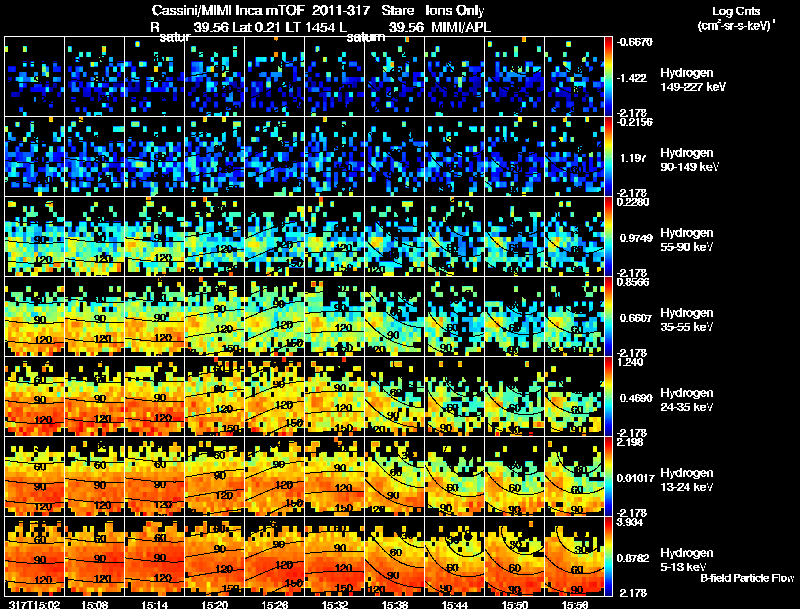Click the '15:20' time axis label
The width and height of the screenshot is (800, 609).
coord(214,604)
